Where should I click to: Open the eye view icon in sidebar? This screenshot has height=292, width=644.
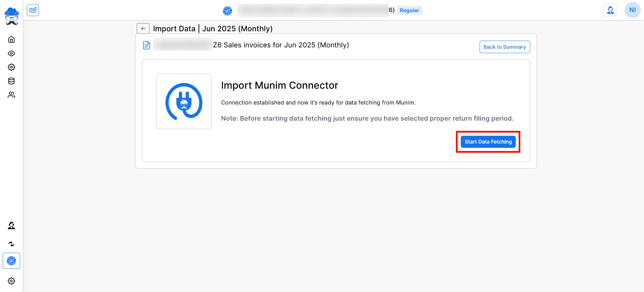pos(11,53)
